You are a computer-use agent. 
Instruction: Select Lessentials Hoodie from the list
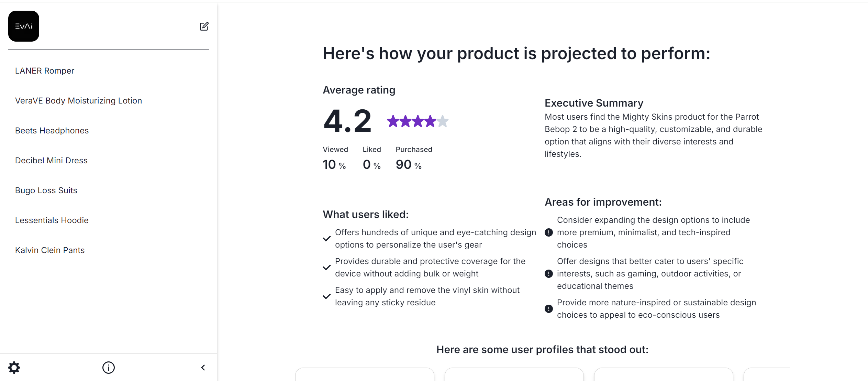[x=52, y=220]
